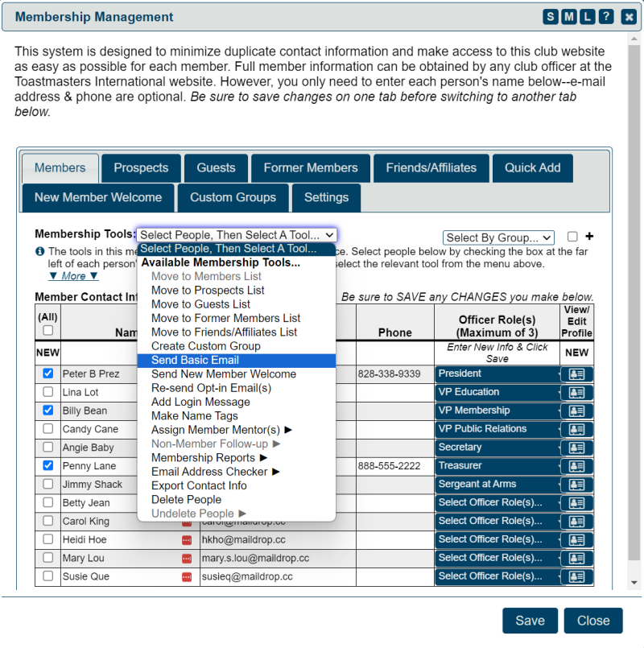Open Candy Cane profile card icon
Image resolution: width=644 pixels, height=648 pixels.
click(x=576, y=429)
